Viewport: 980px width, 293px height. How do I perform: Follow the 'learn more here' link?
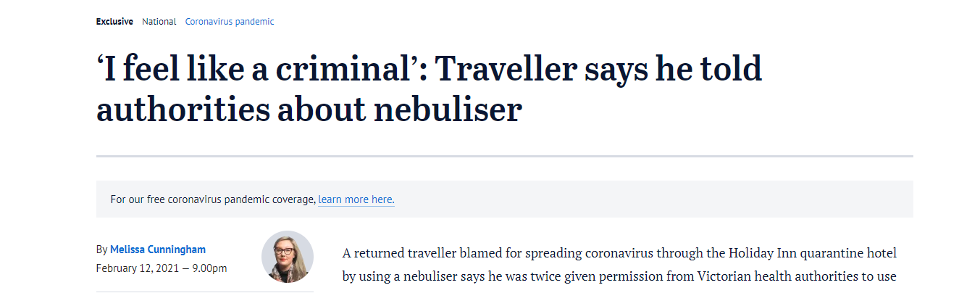(356, 199)
